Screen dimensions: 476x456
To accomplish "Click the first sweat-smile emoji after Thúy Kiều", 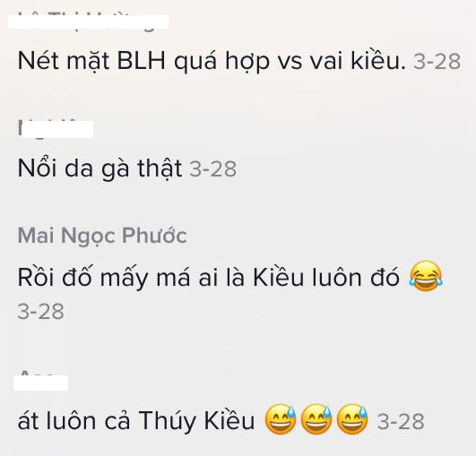I will pos(281,419).
